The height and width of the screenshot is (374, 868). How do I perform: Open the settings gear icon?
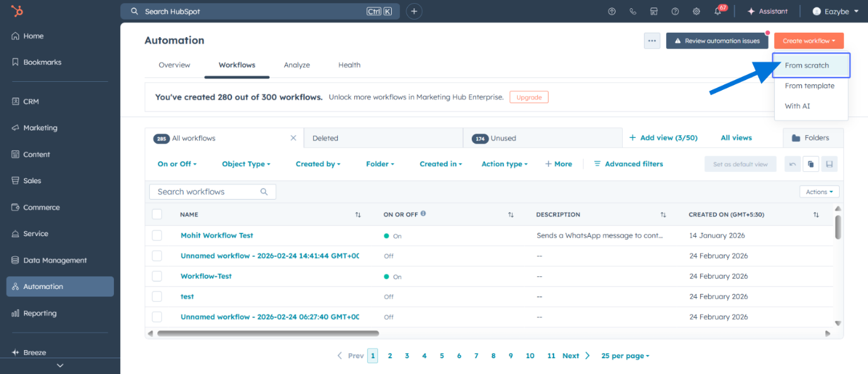click(696, 11)
